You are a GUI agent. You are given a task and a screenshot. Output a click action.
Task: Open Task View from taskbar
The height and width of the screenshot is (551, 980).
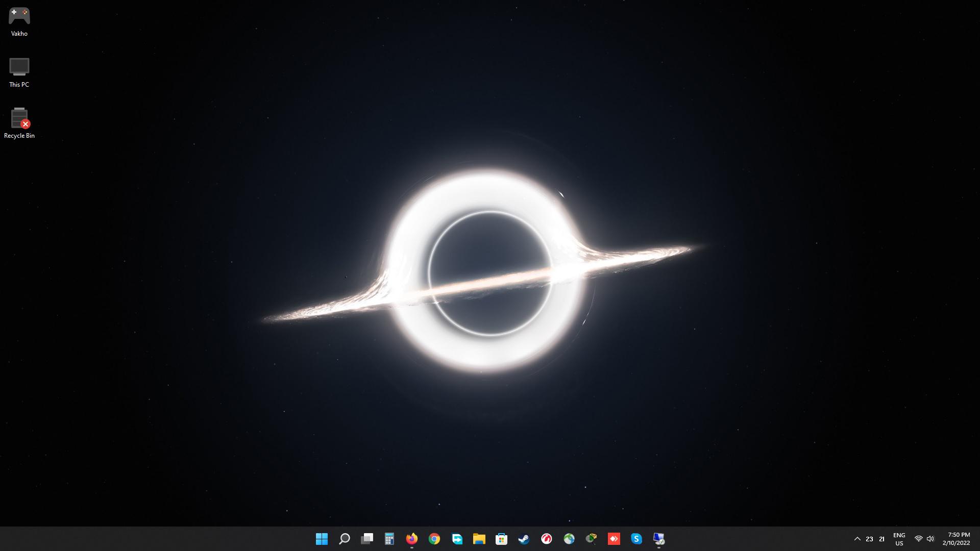pos(367,539)
